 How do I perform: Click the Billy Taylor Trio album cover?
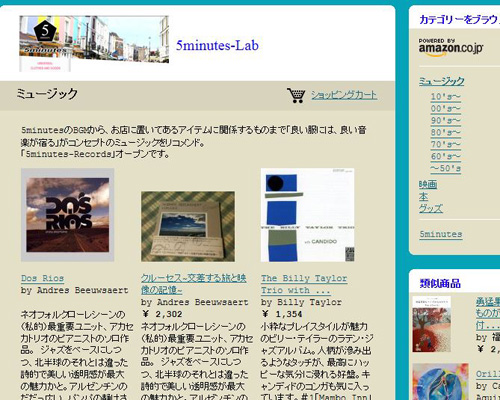[x=308, y=215]
